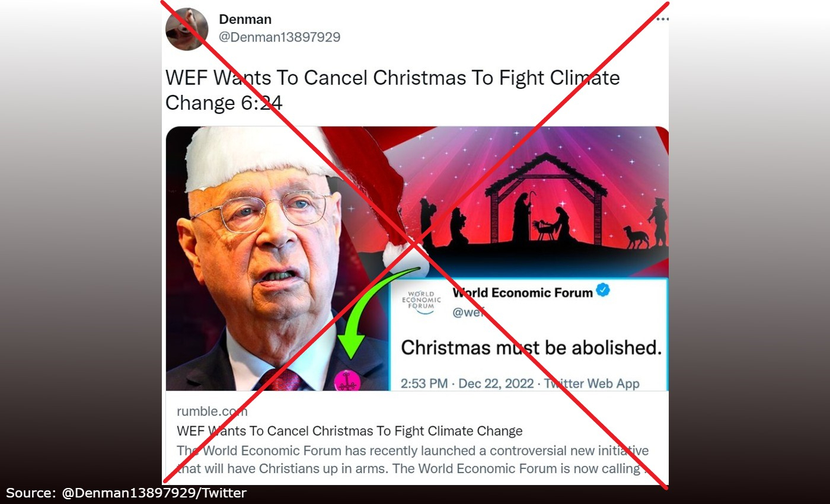The image size is (830, 504).
Task: Click the card description about Christians up in arms
Action: pos(413,459)
